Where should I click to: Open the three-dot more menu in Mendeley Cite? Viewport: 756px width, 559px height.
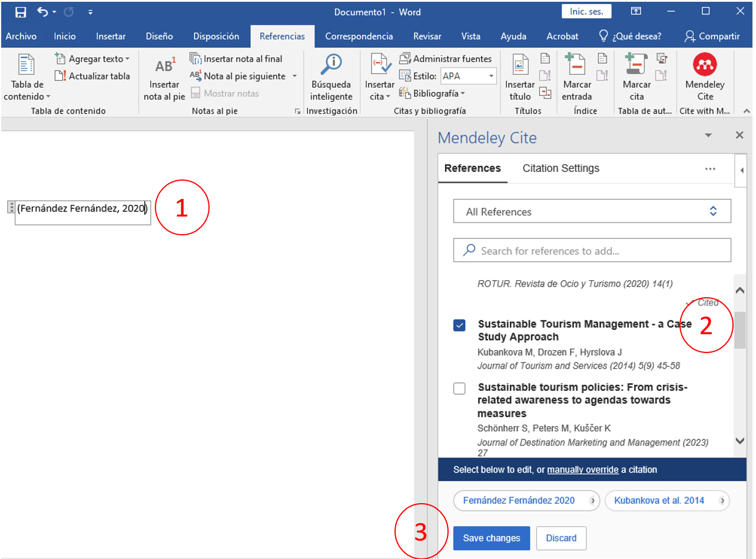(x=710, y=169)
